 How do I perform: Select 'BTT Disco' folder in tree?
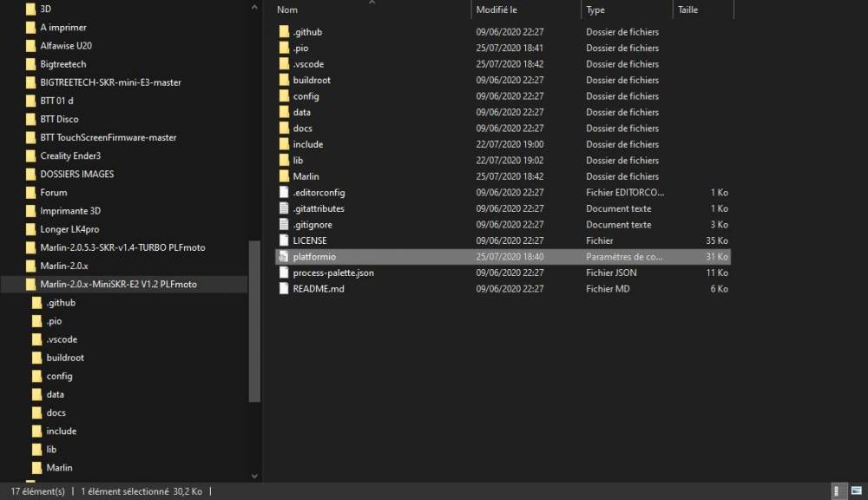click(59, 119)
